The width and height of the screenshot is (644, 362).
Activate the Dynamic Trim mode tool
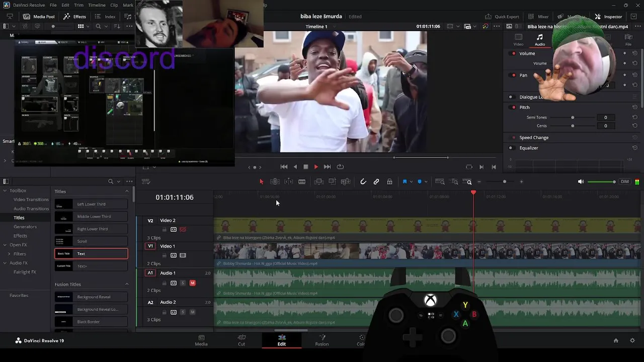tap(288, 182)
